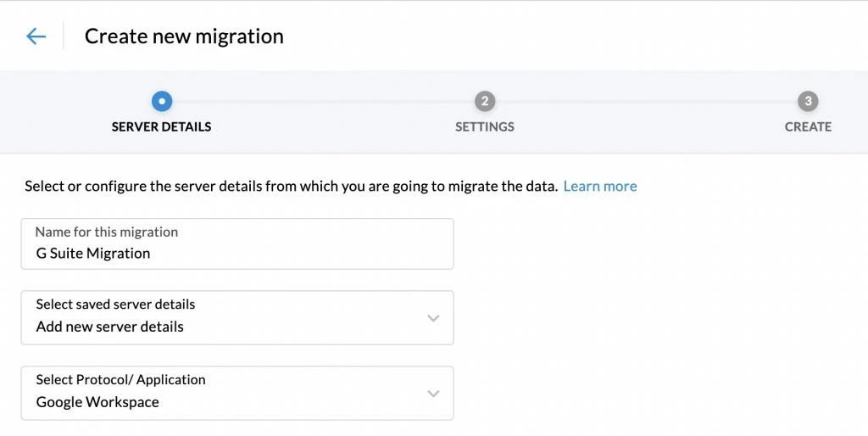This screenshot has width=868, height=436.
Task: Click the Google Workspace selected value
Action: (97, 402)
